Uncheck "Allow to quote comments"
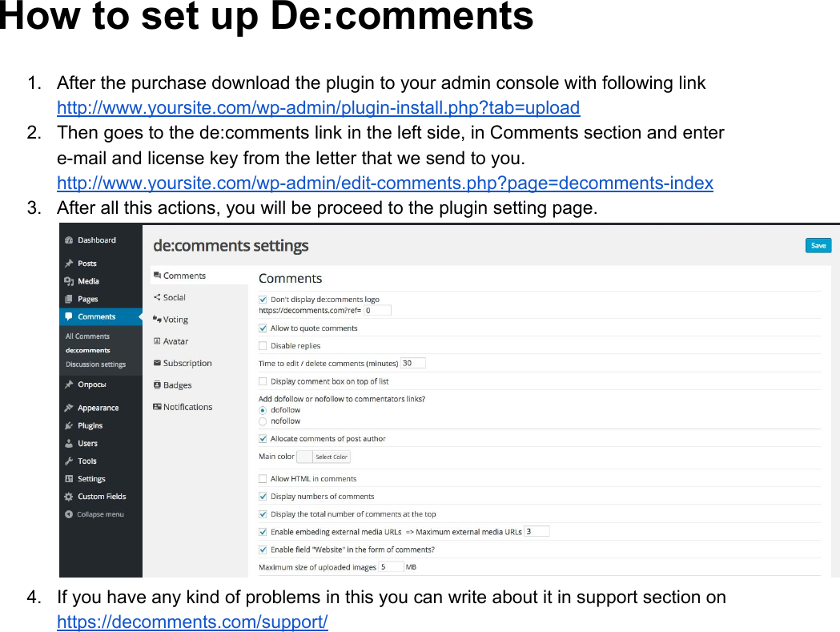This screenshot has height=632, width=840. 263,328
